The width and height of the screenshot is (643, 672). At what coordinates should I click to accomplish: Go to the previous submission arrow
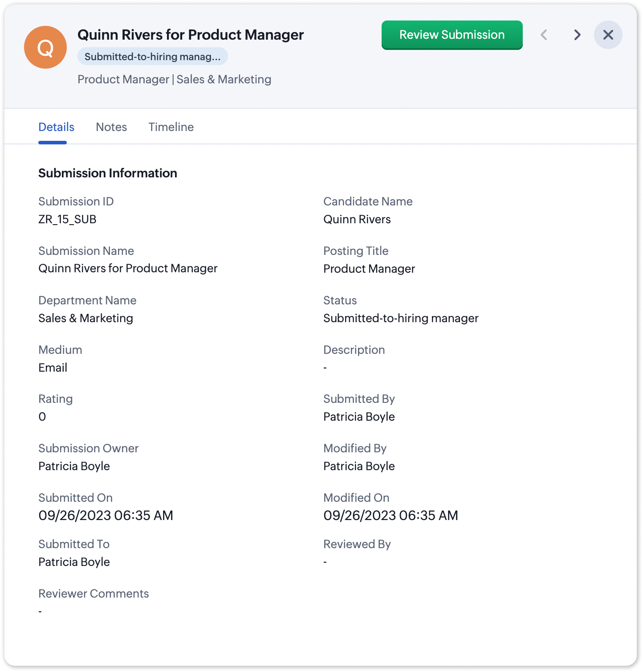544,35
